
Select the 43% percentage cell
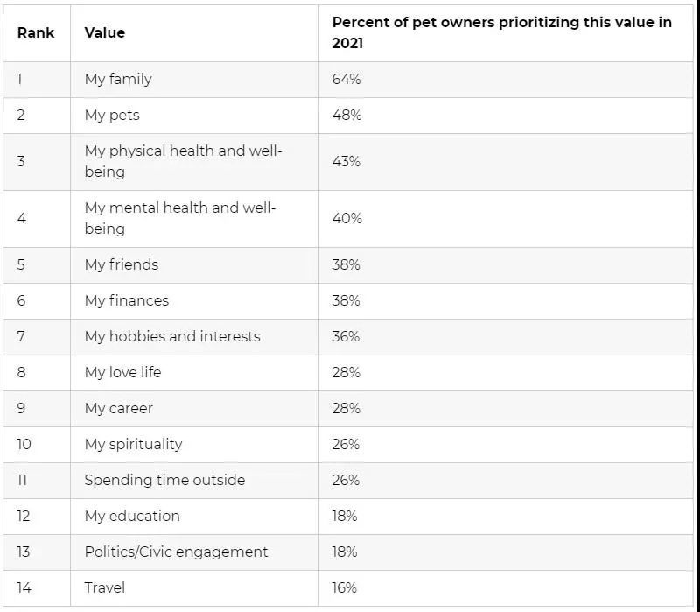[346, 161]
